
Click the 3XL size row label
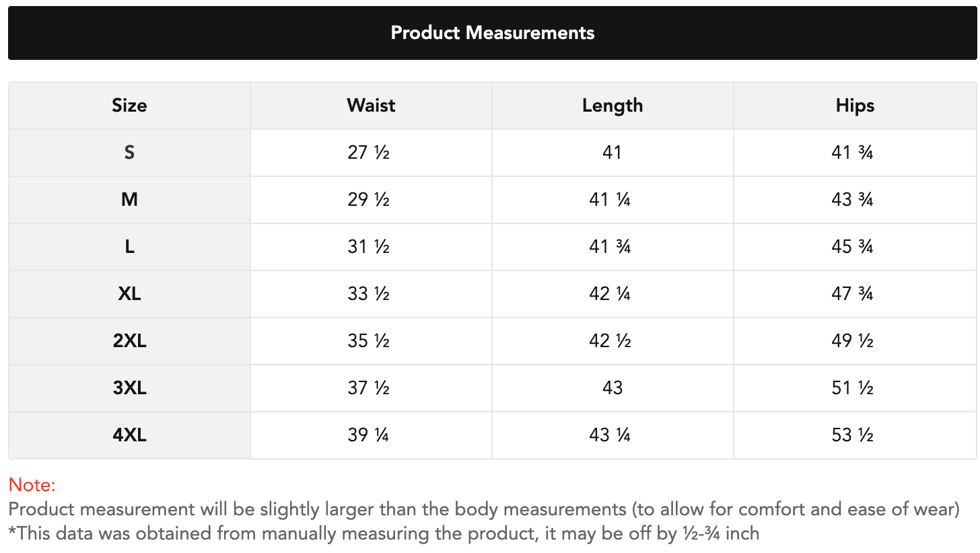point(129,388)
